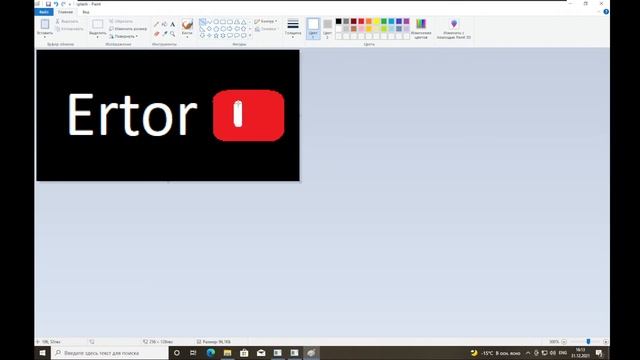This screenshot has width=640, height=360.
Task: Choose the five-point star shape
Action: tap(216, 36)
